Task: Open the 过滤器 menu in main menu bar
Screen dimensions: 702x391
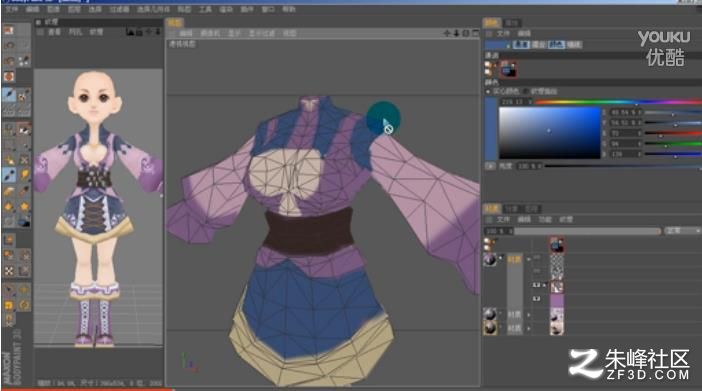Action: tap(119, 9)
